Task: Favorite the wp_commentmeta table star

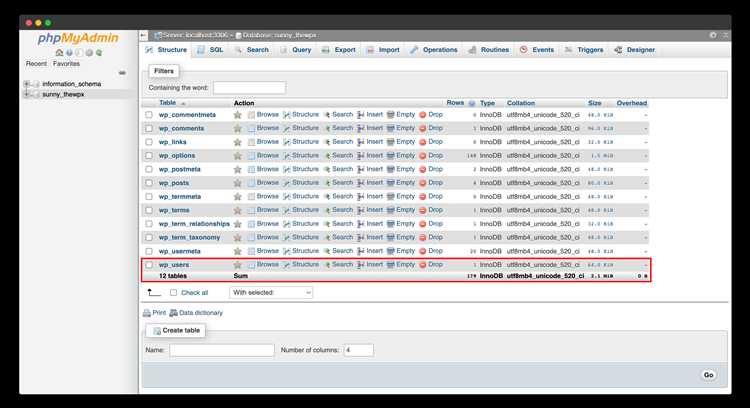Action: (x=237, y=115)
